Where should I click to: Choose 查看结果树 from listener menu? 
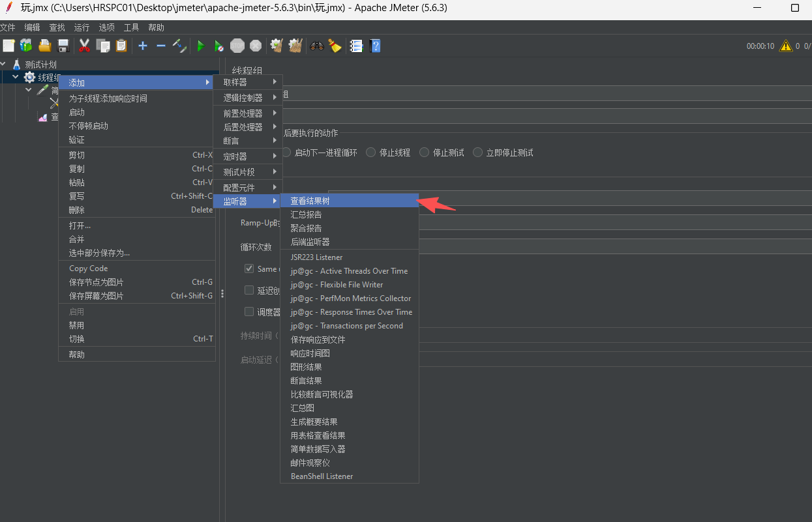(x=349, y=201)
